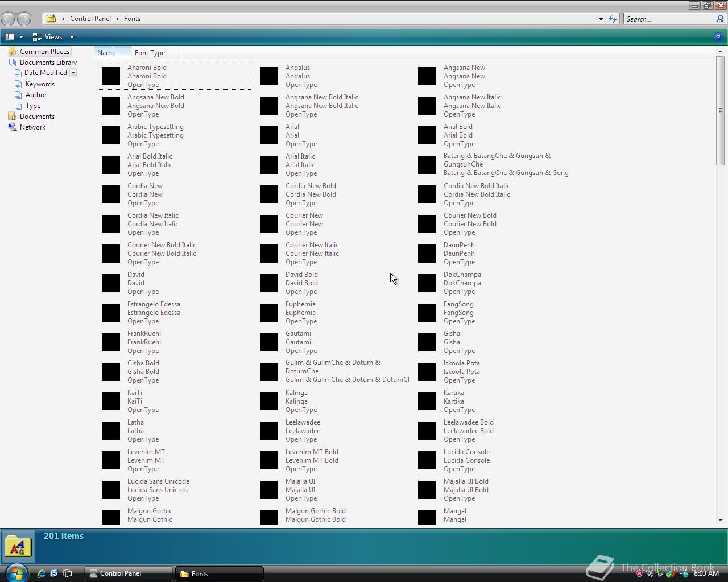The image size is (728, 582).
Task: Click breadcrumb arrow after Control Panel
Action: [118, 19]
